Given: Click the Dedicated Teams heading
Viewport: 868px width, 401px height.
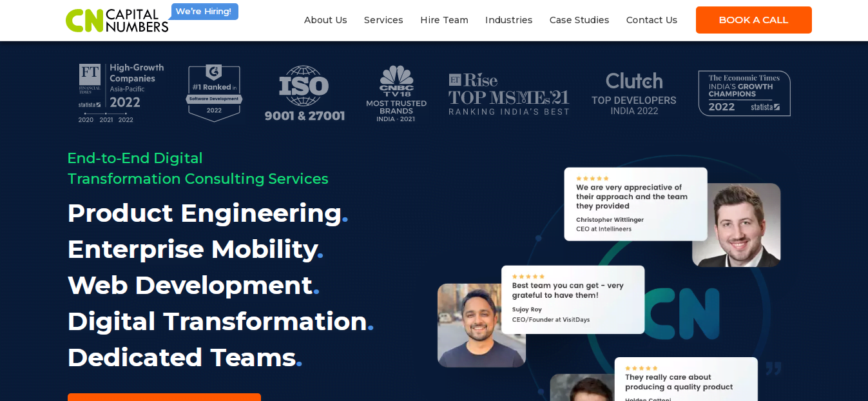Looking at the screenshot, I should 185,357.
